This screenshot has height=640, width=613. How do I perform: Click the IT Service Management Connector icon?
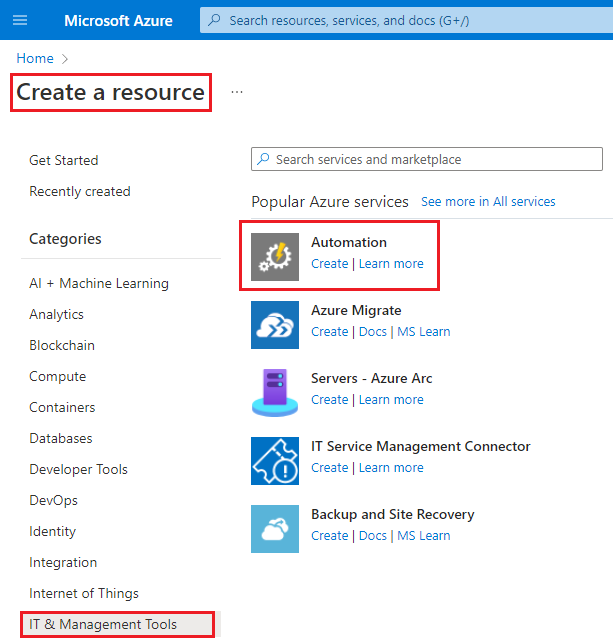point(275,461)
